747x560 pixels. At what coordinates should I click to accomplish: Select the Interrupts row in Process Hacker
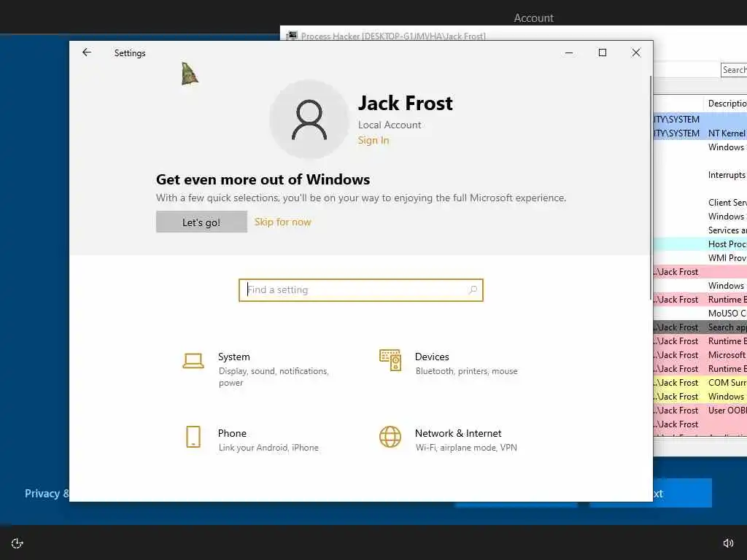coord(700,175)
